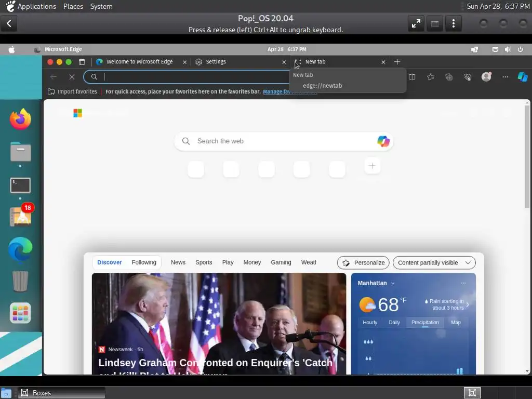Open the System menu
Screen dimensions: 532x399
pyautogui.click(x=101, y=6)
